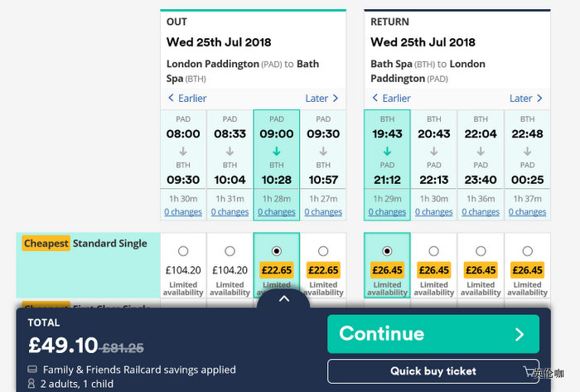Screen dimensions: 580x392
Task: Select the 08:00 outbound £104.20 fare radio
Action: point(183,251)
